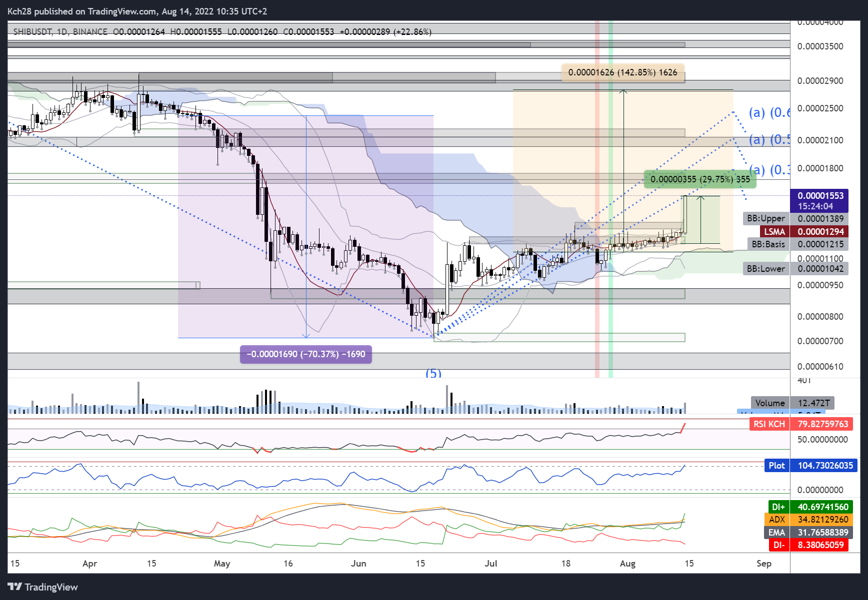
Task: Click the green measurement label 0.00000355 (29.75%)
Action: (x=700, y=179)
